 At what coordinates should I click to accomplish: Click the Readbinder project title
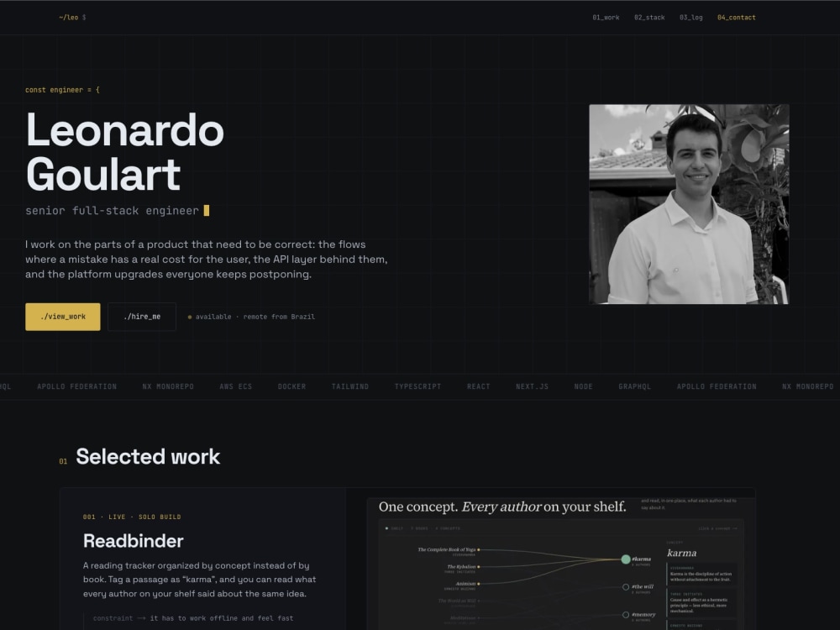[x=133, y=541]
